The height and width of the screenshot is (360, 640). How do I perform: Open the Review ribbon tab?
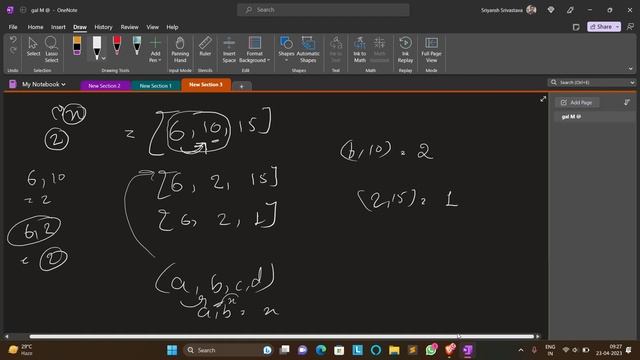(x=129, y=27)
